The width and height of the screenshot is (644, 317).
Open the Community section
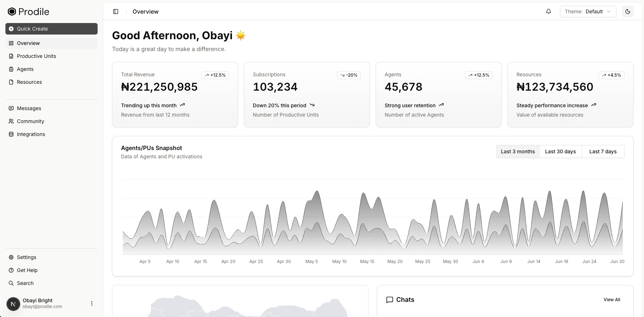[x=30, y=121]
